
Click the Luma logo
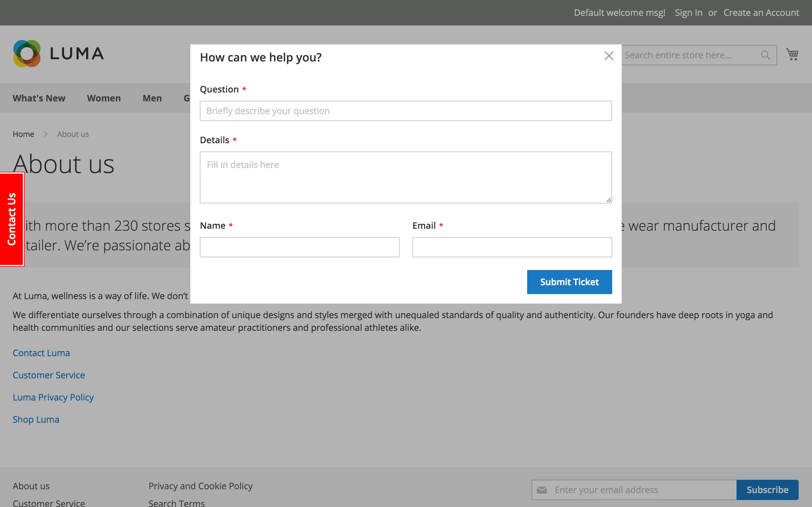point(59,53)
